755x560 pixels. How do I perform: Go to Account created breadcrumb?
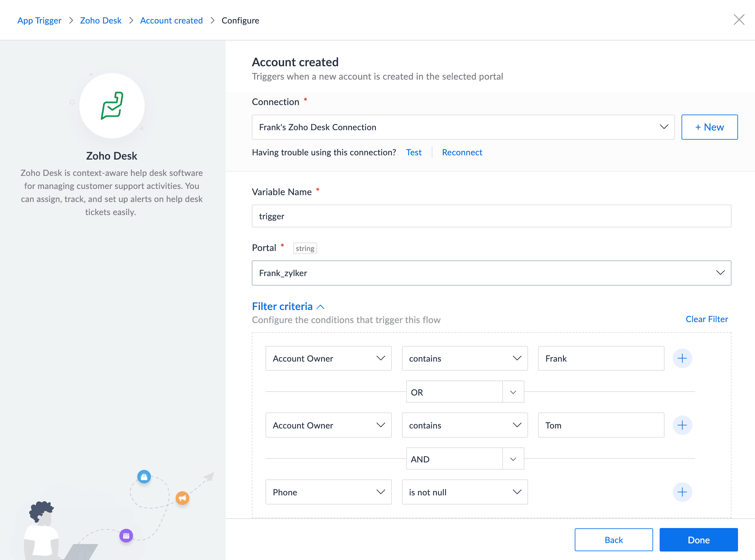[x=171, y=20]
